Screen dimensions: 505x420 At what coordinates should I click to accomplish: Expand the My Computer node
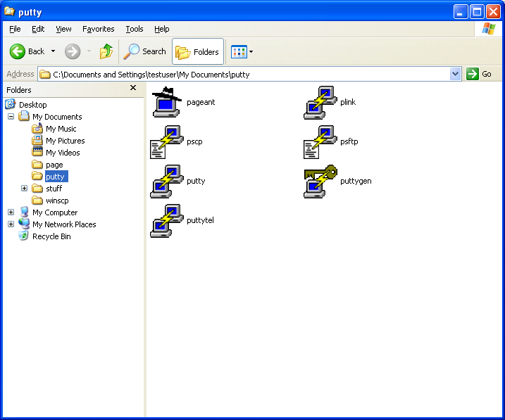[11, 212]
